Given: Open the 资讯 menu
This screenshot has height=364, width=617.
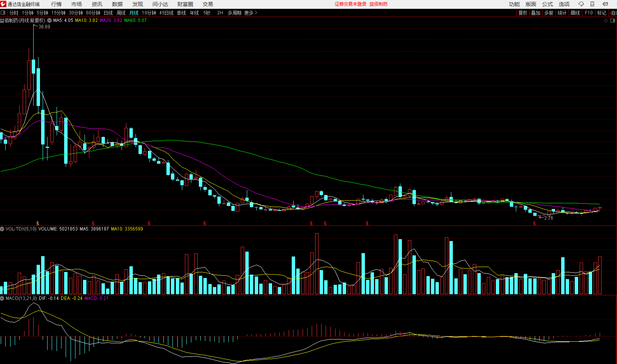Looking at the screenshot, I should (x=97, y=4).
